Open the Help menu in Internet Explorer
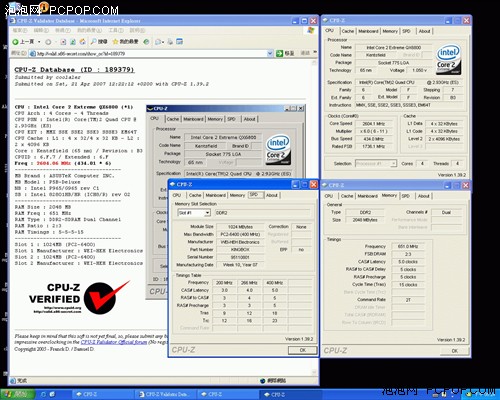Screen dimensions: 500x400 tap(137, 30)
